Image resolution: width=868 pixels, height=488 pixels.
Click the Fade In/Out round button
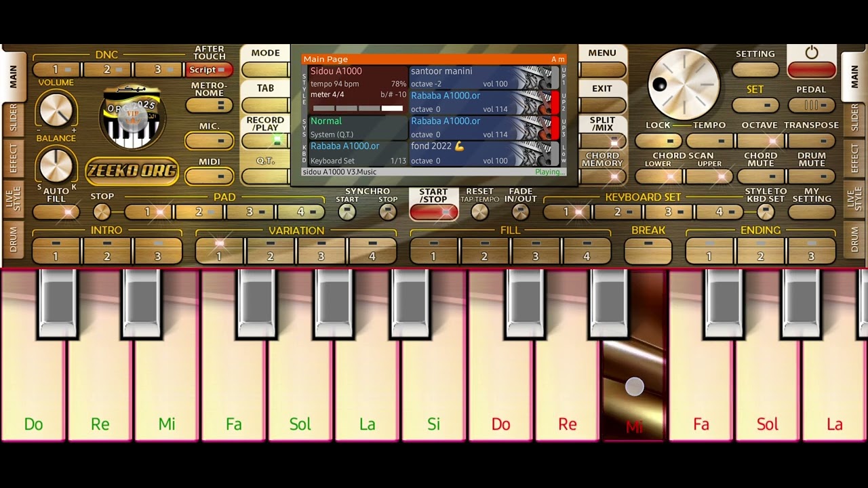pyautogui.click(x=520, y=212)
